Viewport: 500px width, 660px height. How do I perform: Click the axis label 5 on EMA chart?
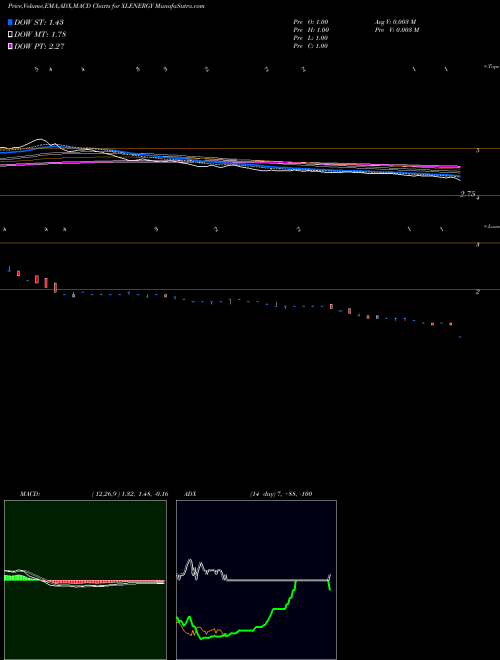[477, 150]
